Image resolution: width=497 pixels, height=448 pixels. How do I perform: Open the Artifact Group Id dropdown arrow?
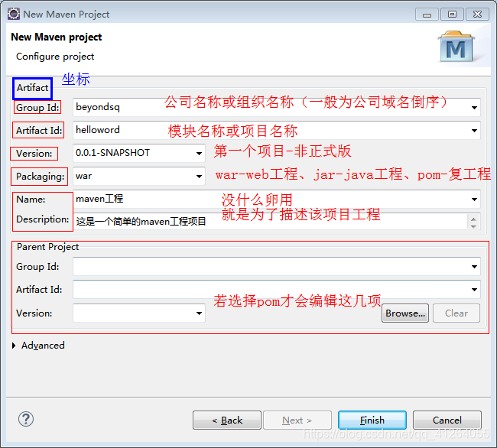(474, 107)
